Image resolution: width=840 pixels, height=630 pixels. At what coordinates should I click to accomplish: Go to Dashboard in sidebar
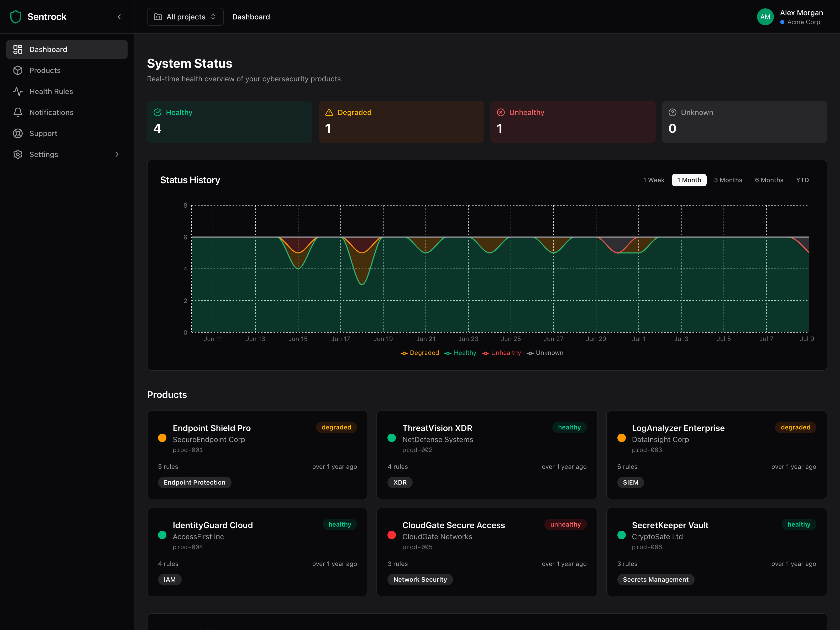pos(67,49)
